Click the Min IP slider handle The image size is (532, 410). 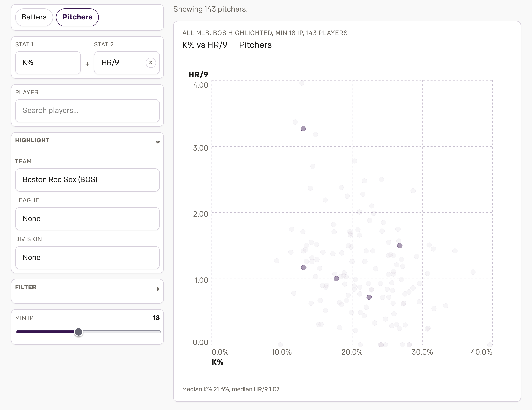click(78, 332)
